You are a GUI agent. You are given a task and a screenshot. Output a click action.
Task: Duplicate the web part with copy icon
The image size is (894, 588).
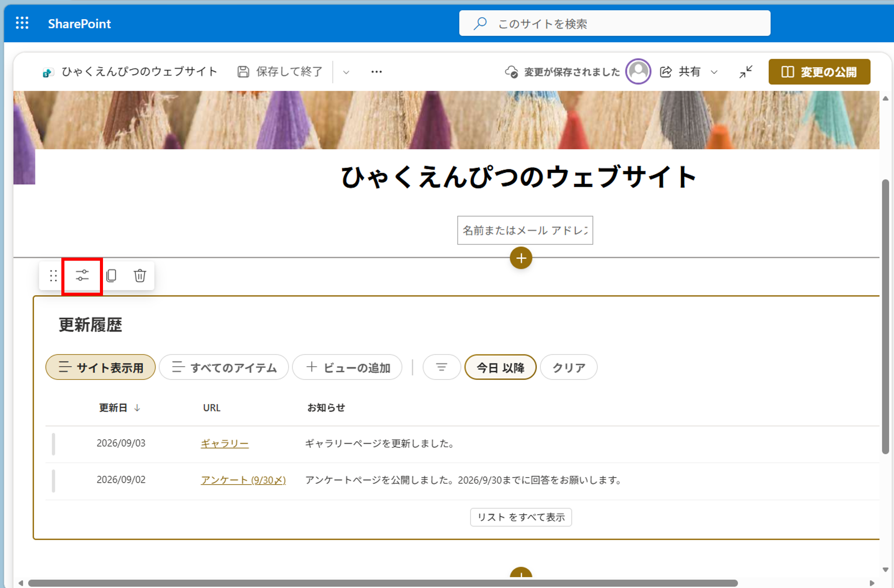(111, 276)
